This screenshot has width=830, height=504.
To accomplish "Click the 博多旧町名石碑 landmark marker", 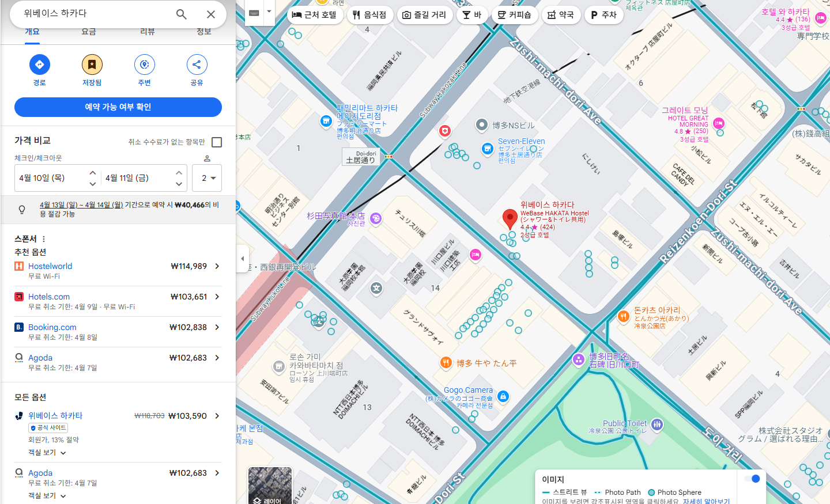I will pyautogui.click(x=578, y=359).
